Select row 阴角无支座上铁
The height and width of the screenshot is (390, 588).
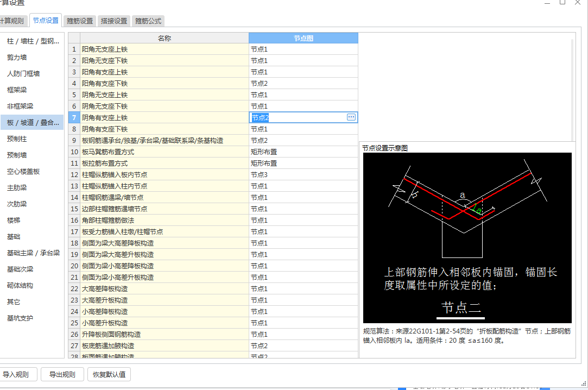(165, 95)
